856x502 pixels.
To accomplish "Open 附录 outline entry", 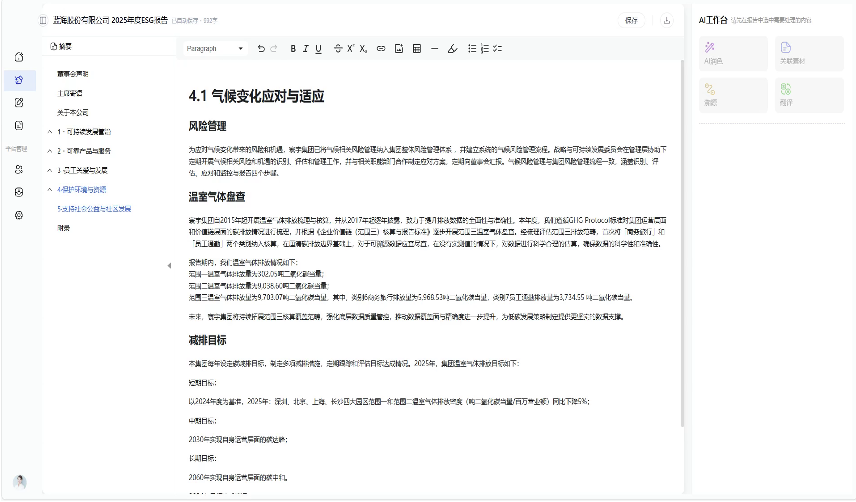I will (63, 228).
